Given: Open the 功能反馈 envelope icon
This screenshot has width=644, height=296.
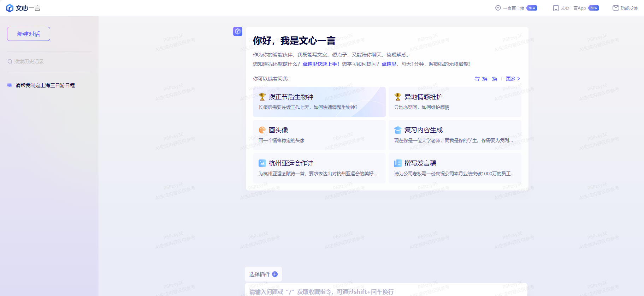Looking at the screenshot, I should (616, 8).
